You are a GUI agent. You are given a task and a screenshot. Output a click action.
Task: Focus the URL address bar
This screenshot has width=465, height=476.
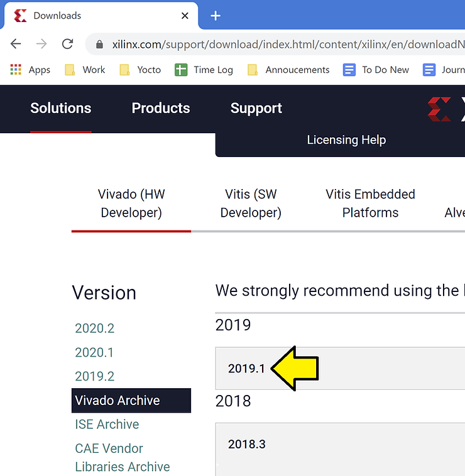(283, 45)
